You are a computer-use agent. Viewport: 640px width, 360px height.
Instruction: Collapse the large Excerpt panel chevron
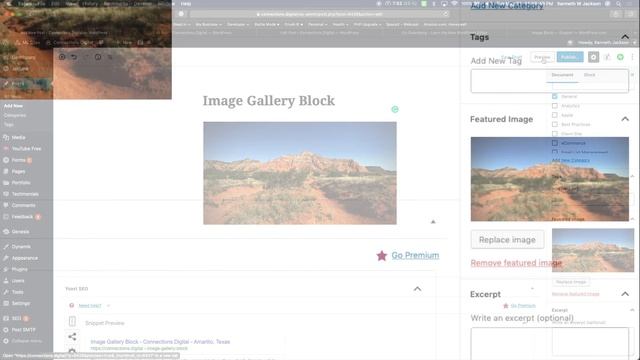click(x=625, y=294)
